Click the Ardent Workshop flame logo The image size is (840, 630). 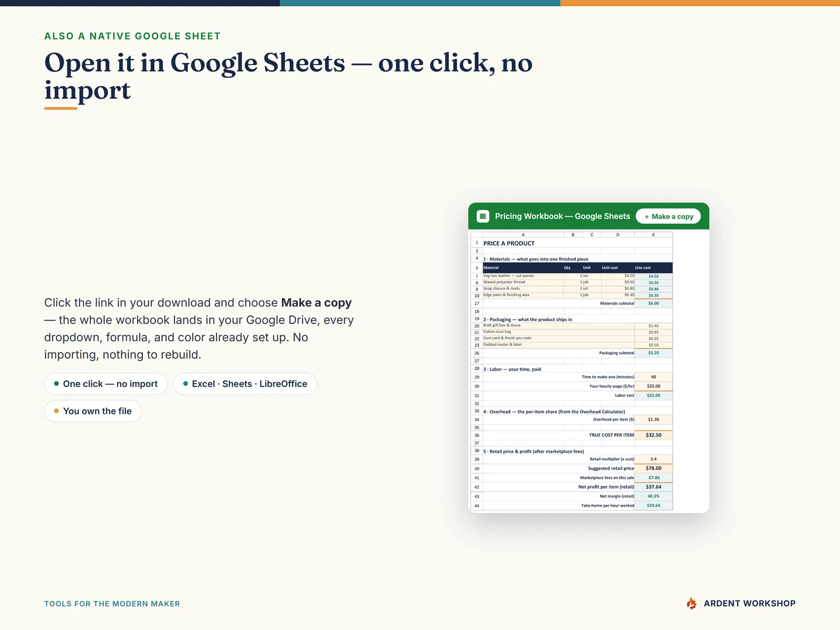coord(692,603)
